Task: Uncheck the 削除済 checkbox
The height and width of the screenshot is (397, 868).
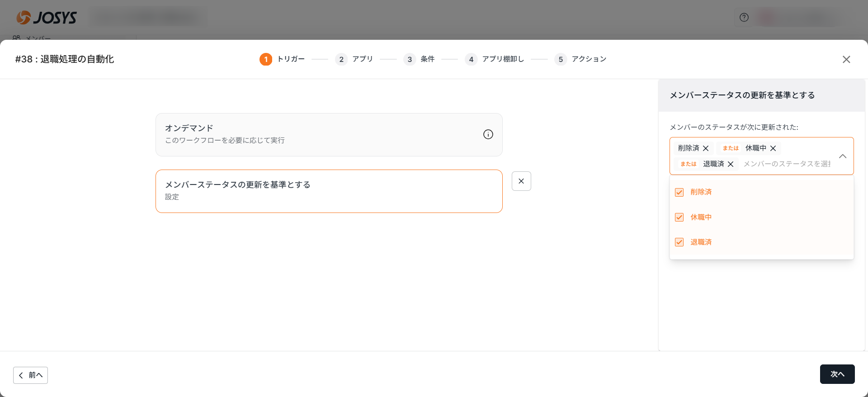Action: 679,192
